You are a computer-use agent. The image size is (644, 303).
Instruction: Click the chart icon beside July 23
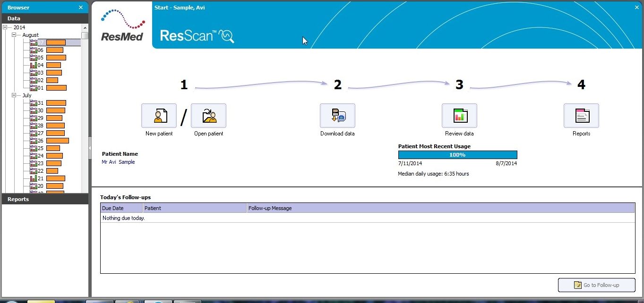click(34, 163)
